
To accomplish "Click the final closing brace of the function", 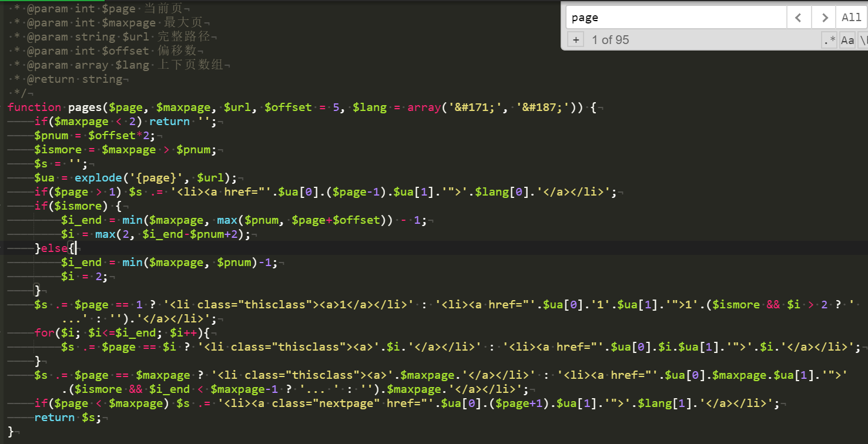I will tap(11, 432).
